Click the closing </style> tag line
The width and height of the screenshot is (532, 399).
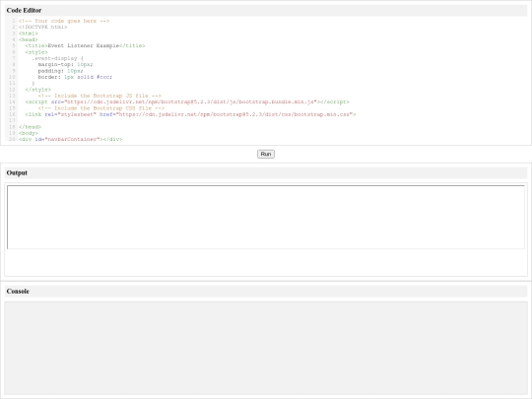tap(38, 90)
